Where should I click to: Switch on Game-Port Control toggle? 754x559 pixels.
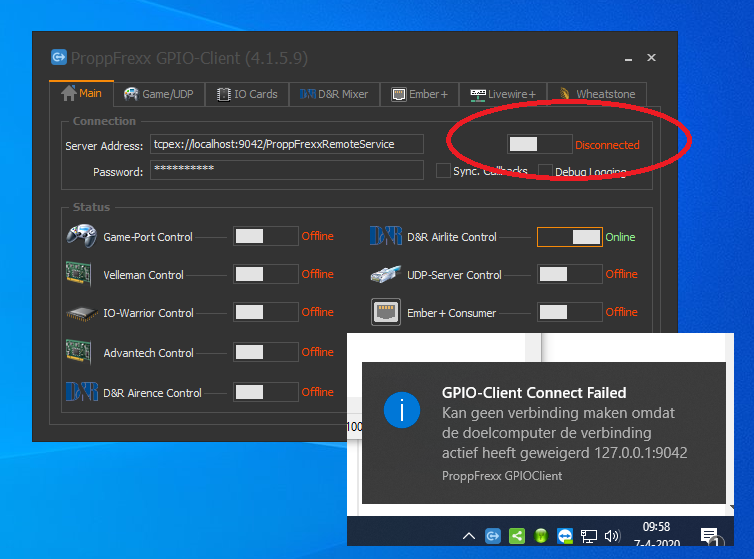click(x=265, y=237)
